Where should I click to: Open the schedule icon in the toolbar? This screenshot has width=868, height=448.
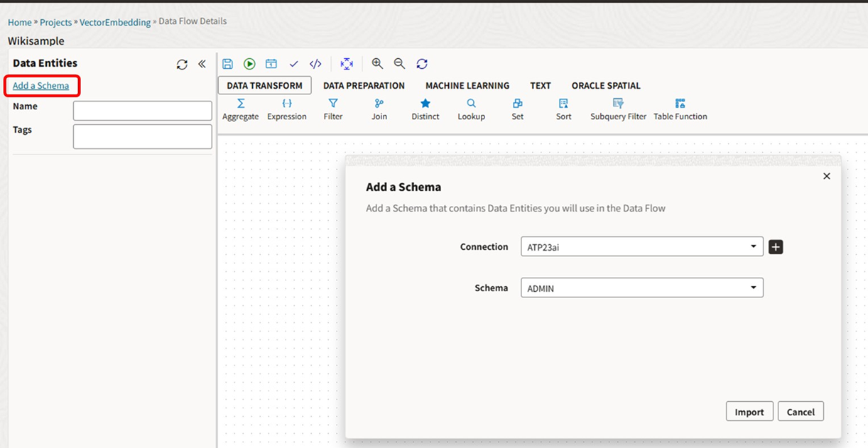271,64
